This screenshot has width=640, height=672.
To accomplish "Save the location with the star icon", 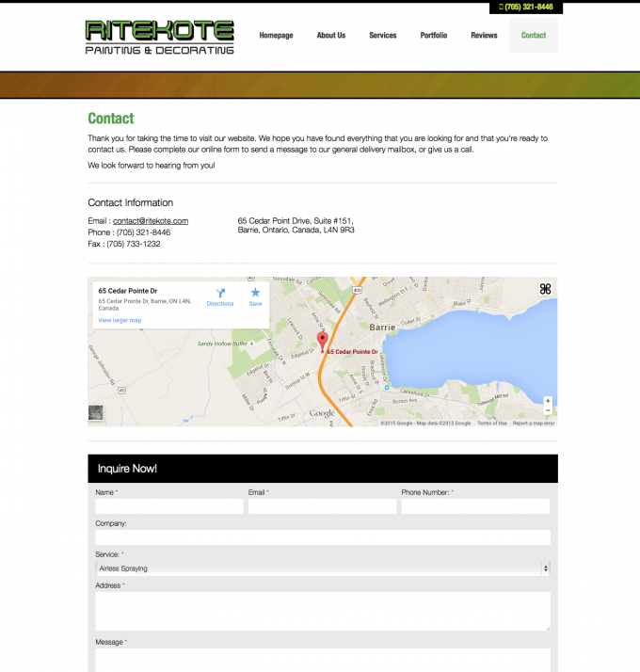I will coord(255,296).
